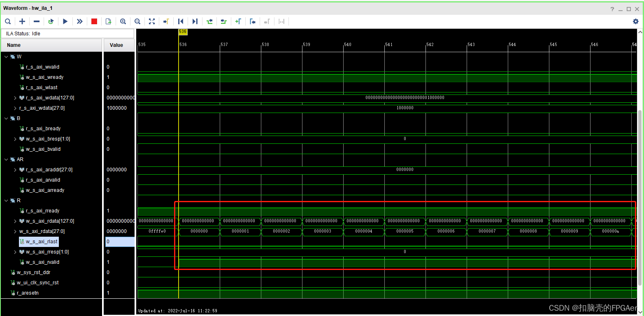
Task: Collapse the R signal group
Action: pyautogui.click(x=6, y=200)
